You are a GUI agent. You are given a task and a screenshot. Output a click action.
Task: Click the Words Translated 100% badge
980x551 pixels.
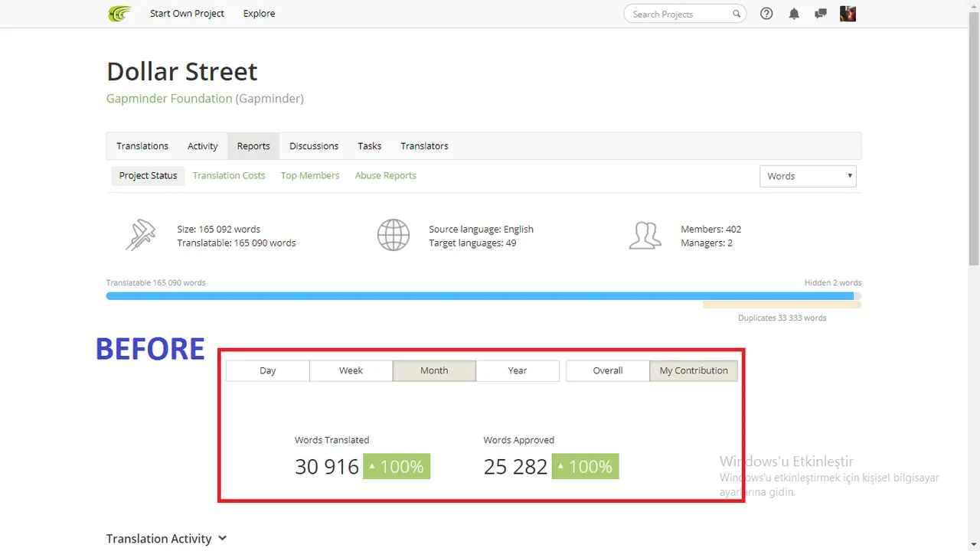click(397, 467)
